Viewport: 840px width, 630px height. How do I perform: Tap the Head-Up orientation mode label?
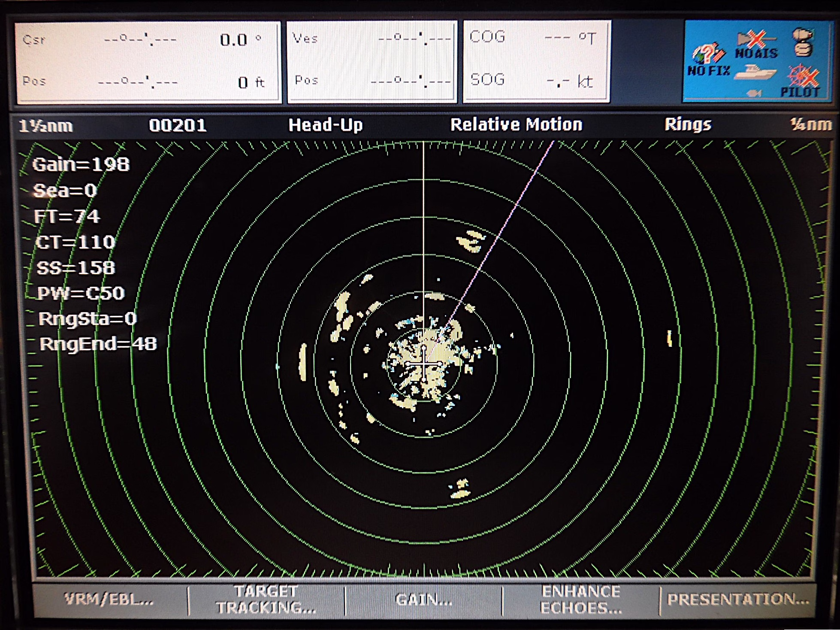pyautogui.click(x=326, y=125)
